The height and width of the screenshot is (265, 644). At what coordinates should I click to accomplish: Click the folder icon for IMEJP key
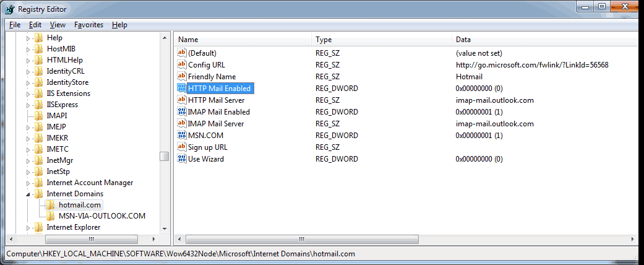click(x=38, y=127)
